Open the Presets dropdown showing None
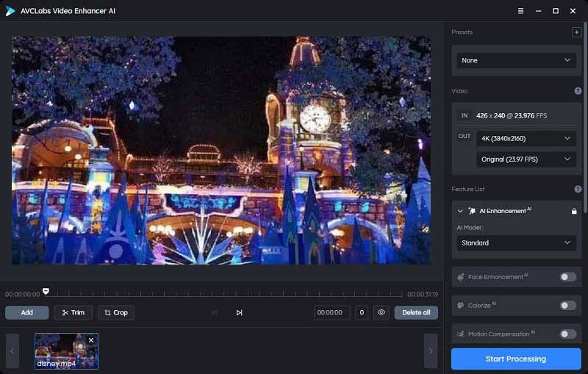The width and height of the screenshot is (588, 374). [x=516, y=60]
